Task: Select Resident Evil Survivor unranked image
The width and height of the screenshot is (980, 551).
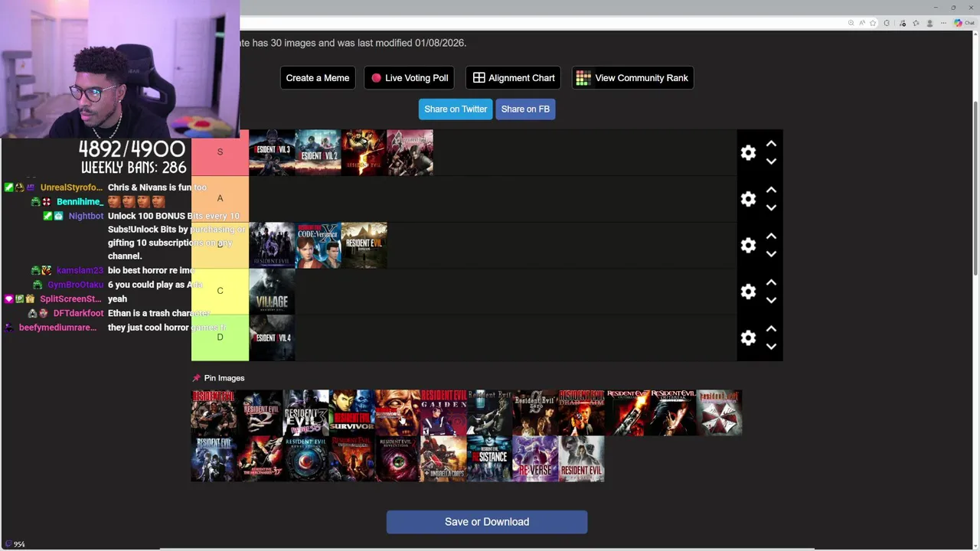Action: coord(351,412)
